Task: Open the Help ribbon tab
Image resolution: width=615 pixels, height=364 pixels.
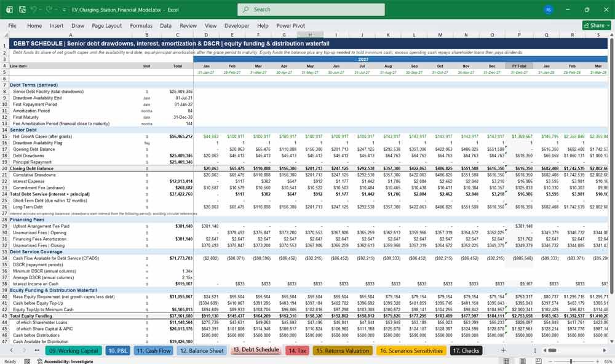Action: pyautogui.click(x=263, y=25)
